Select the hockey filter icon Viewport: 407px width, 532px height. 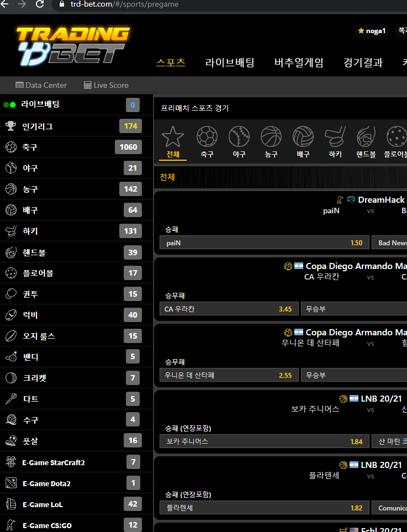click(x=335, y=136)
